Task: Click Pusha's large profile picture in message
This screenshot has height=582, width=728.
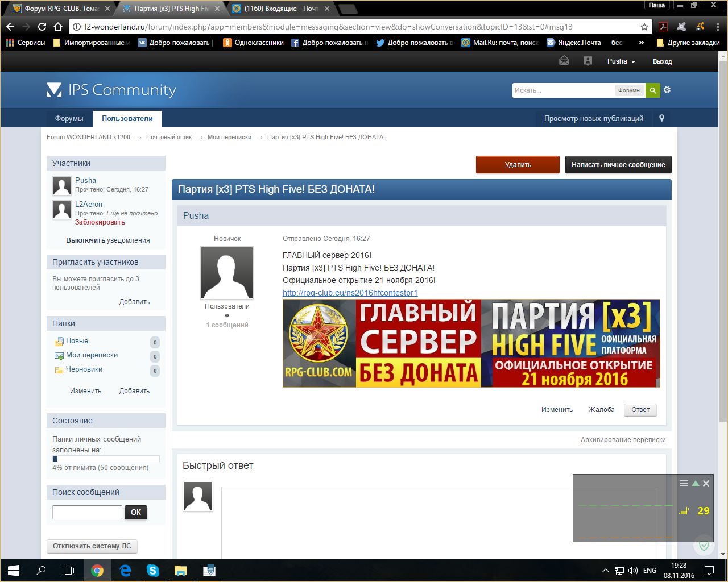Action: (227, 273)
